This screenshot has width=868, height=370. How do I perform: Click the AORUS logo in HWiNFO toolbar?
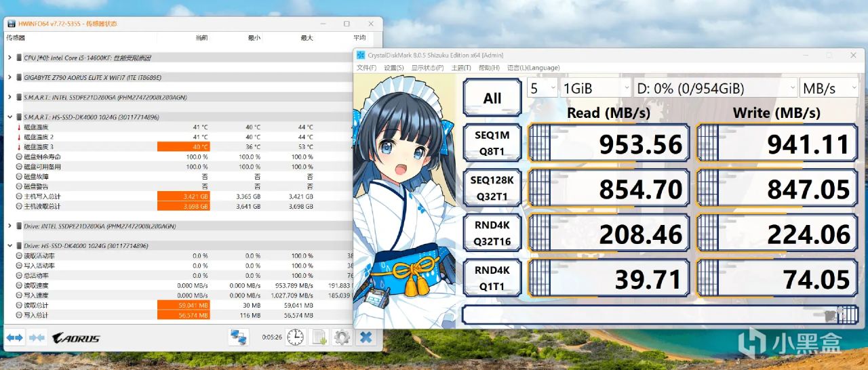76,337
